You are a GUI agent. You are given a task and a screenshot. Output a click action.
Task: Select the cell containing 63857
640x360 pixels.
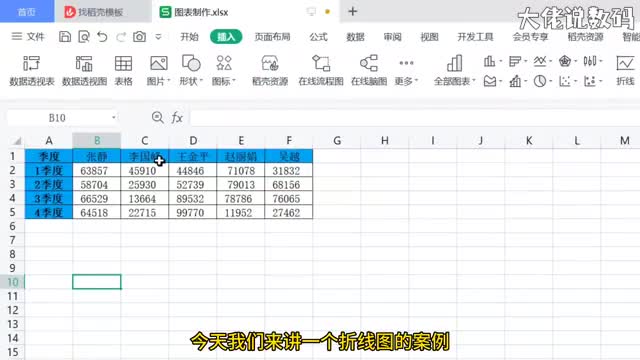click(x=97, y=171)
